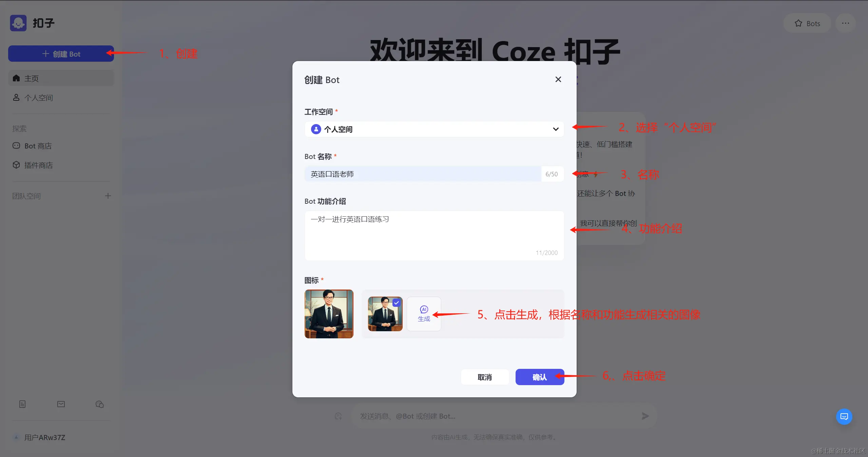Go to Bot 商店 in sidebar

coord(38,146)
